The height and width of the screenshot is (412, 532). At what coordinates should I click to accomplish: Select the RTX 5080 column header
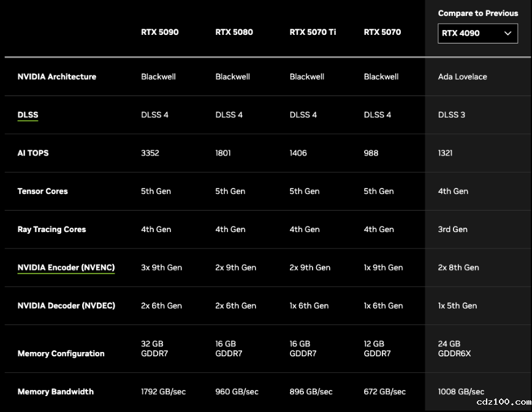point(234,32)
